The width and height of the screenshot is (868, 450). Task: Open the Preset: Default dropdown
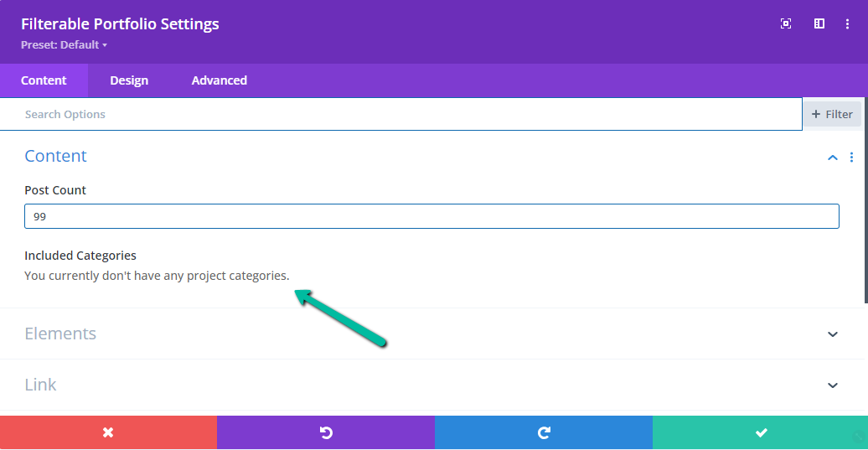coord(65,45)
